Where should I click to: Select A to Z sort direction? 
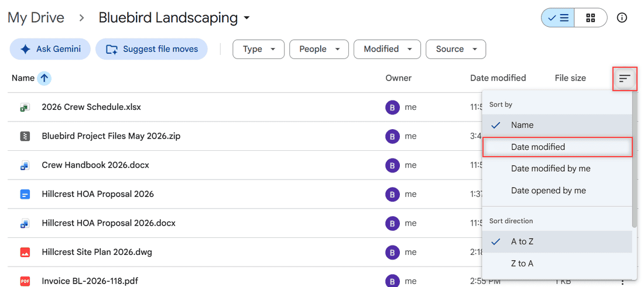[557, 241]
